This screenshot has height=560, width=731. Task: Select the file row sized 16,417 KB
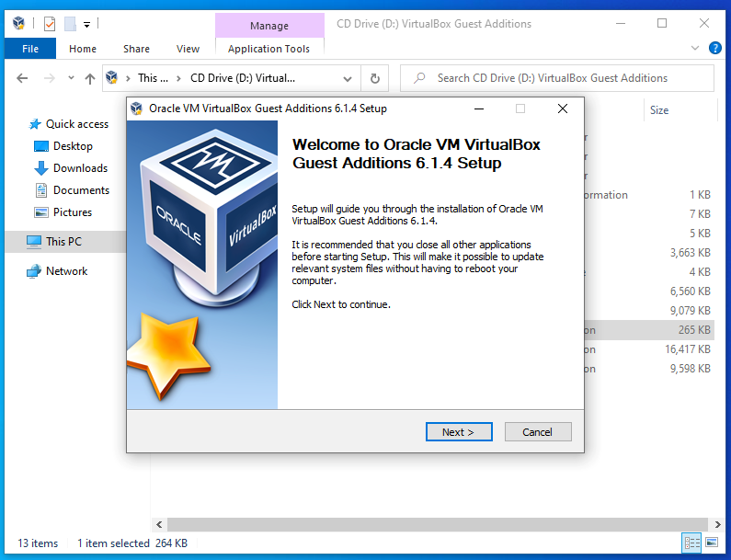(649, 349)
